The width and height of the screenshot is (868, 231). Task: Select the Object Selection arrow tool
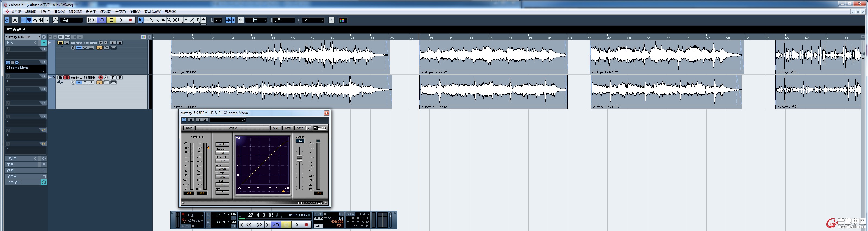tap(141, 20)
